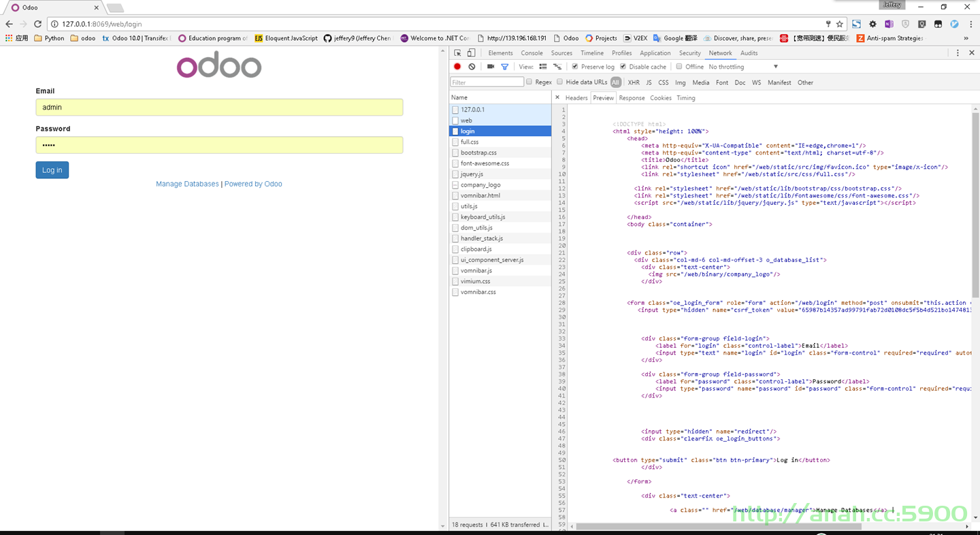Click the gear extension icon
This screenshot has height=535, width=980.
[x=872, y=24]
